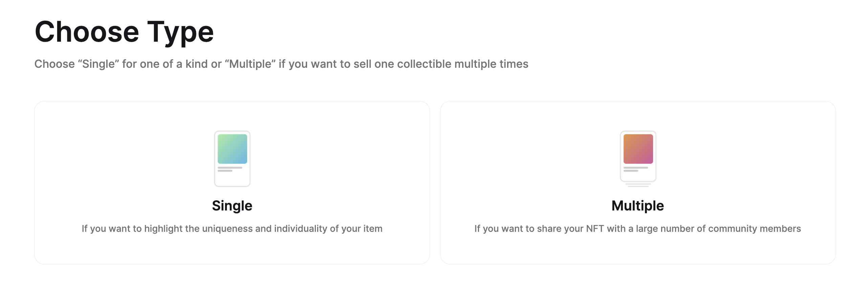Choose the "Multiple" heading label

click(x=638, y=206)
